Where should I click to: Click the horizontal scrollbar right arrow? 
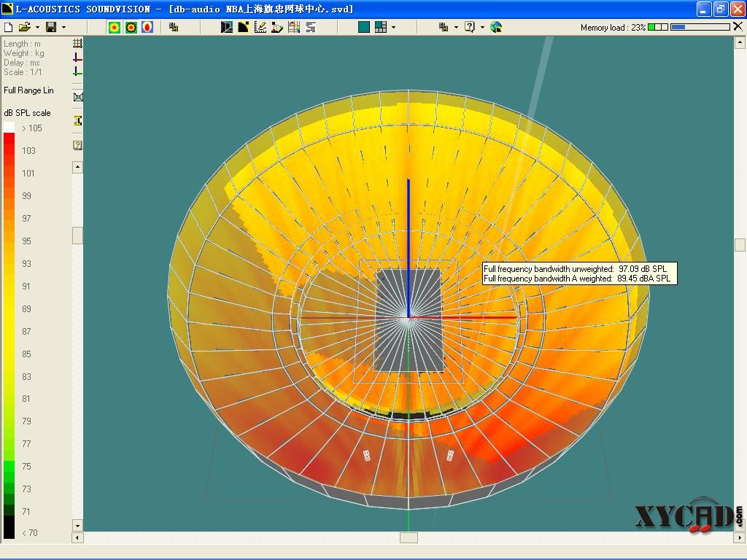740,537
